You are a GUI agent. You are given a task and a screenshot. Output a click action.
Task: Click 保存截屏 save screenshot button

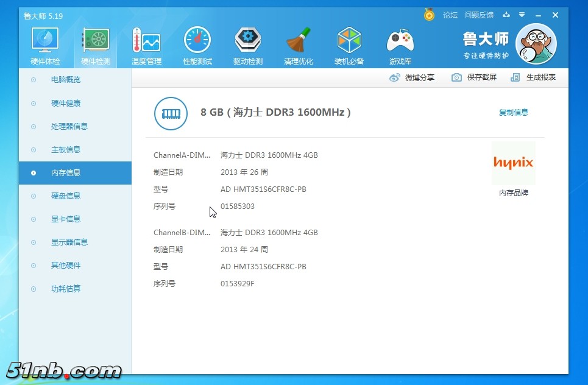[x=474, y=77]
